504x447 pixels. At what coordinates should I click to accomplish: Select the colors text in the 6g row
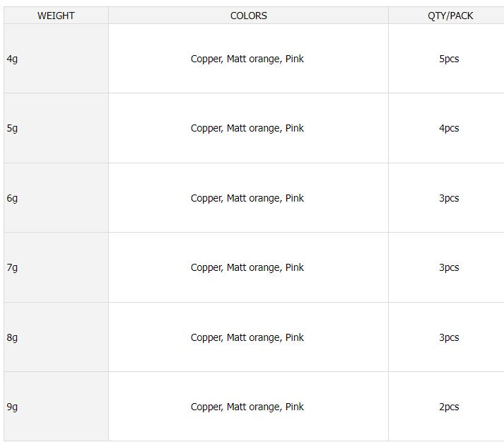pos(247,198)
